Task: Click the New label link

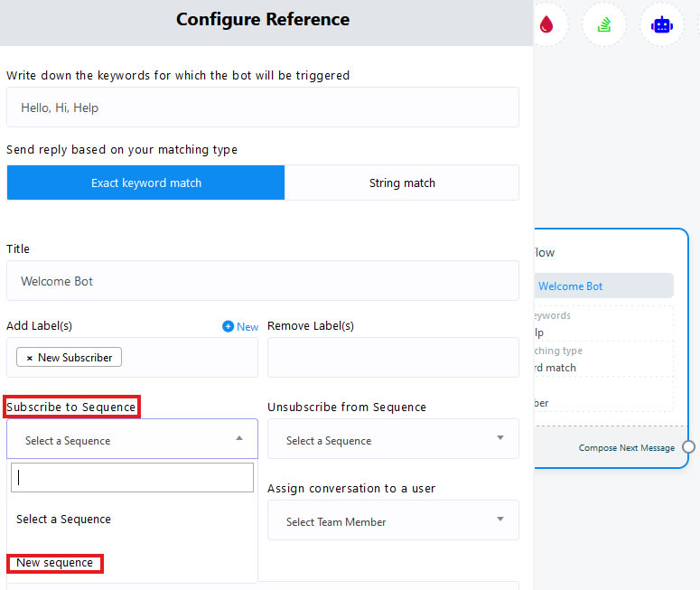Action: [247, 327]
